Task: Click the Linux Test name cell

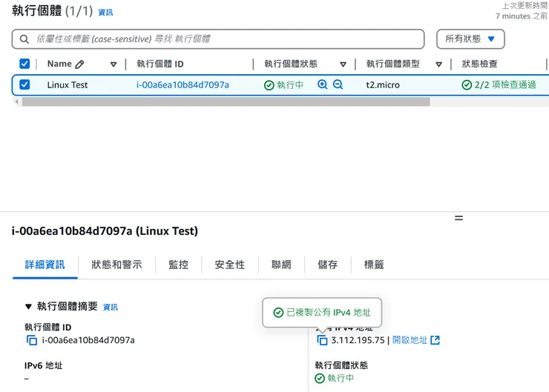Action: point(68,85)
